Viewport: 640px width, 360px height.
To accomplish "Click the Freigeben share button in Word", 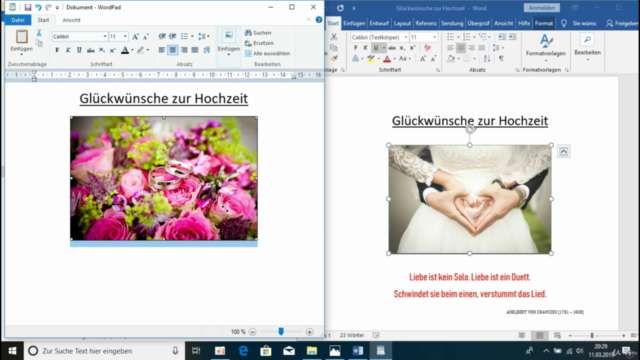I will (622, 24).
